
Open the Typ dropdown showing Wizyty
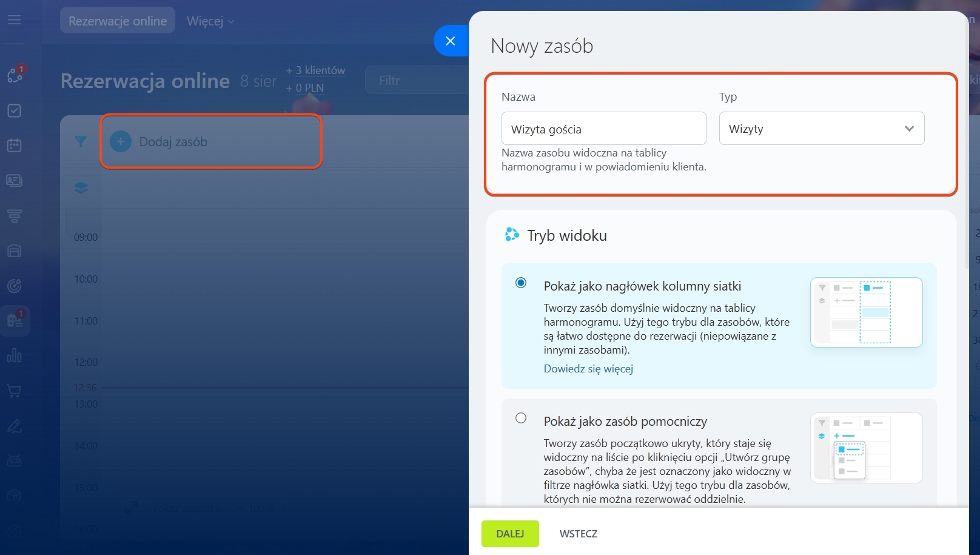pyautogui.click(x=822, y=128)
